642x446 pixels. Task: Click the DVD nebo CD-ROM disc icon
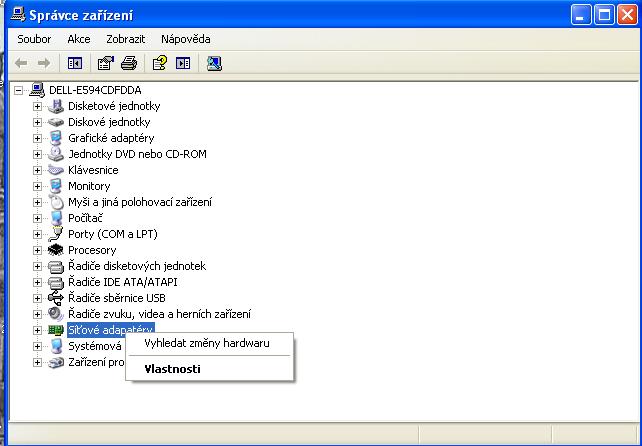pyautogui.click(x=56, y=154)
